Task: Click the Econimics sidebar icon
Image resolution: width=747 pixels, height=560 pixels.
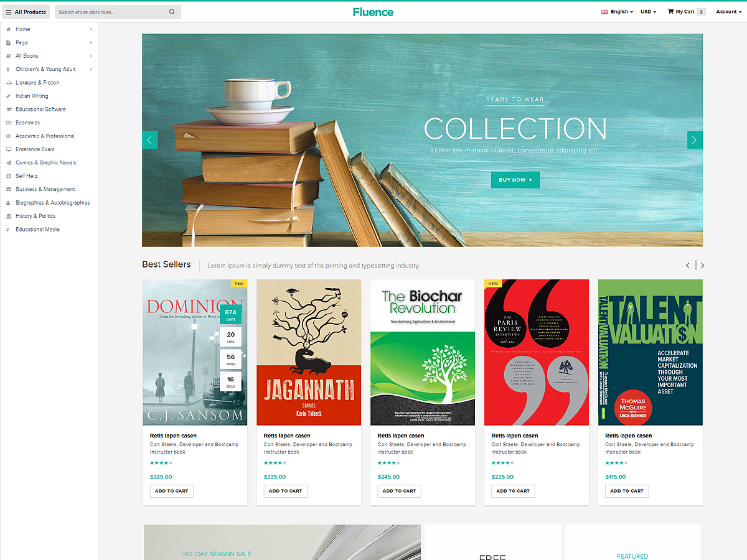Action: (9, 123)
